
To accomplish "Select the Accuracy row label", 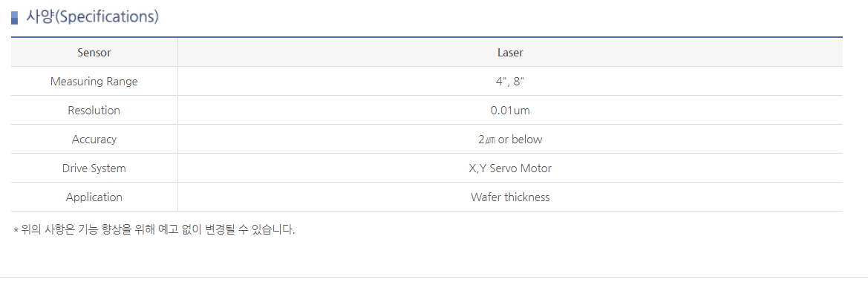I will 94,140.
